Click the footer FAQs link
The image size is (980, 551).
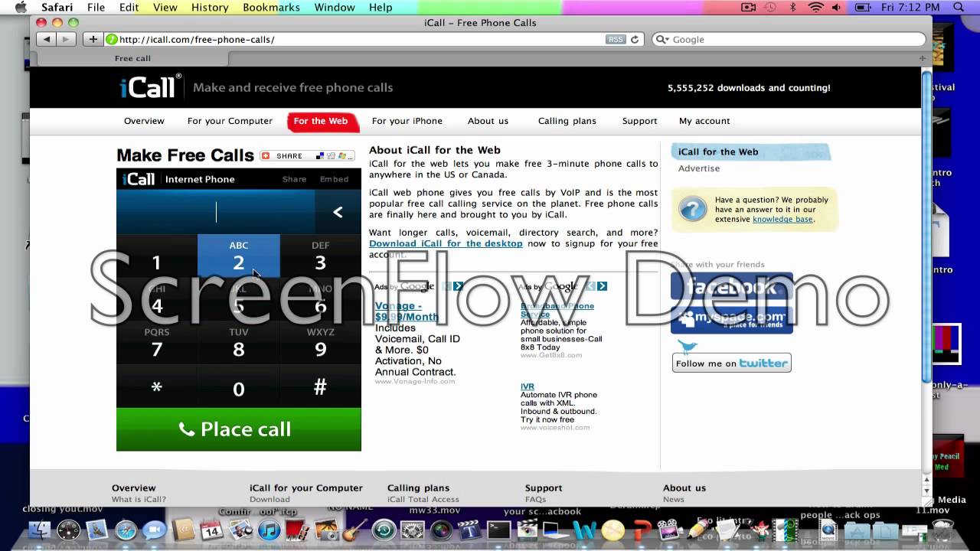click(x=535, y=499)
